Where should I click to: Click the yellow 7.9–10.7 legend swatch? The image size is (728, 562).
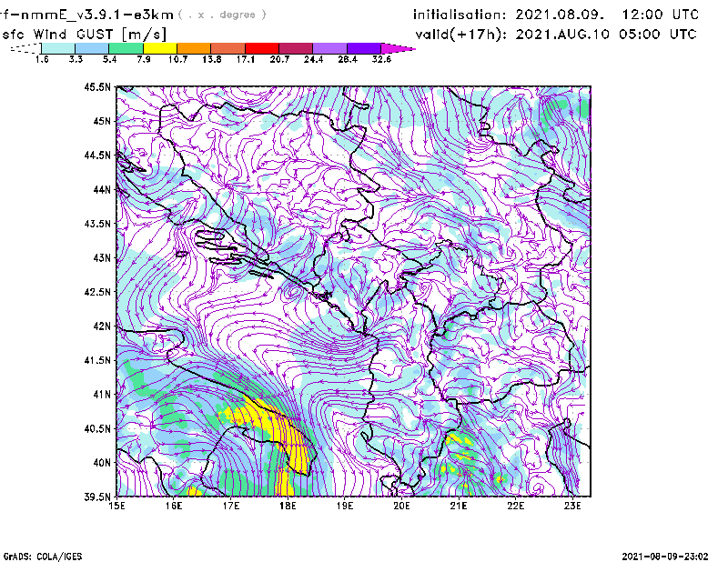coord(160,48)
